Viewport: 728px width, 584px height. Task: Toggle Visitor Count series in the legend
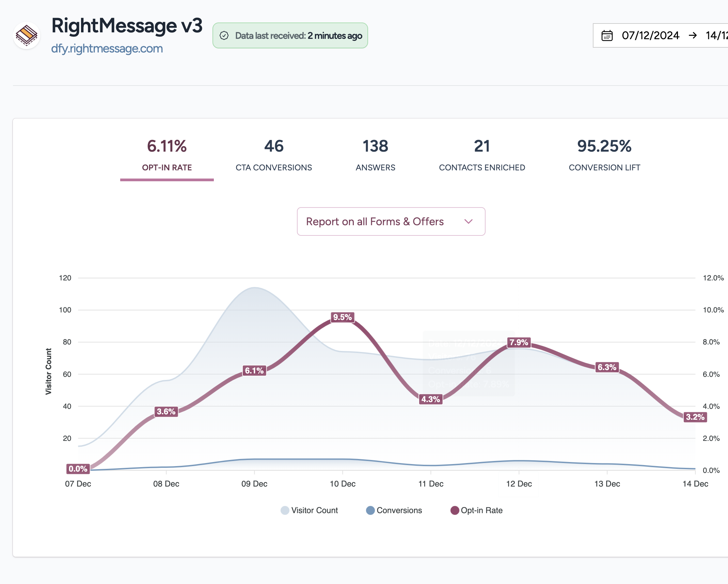click(x=309, y=510)
